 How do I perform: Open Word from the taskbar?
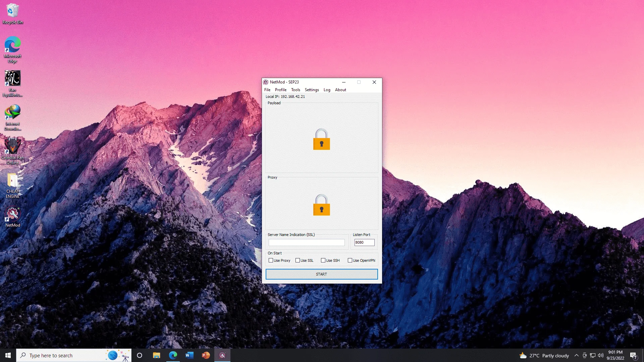[x=189, y=355]
